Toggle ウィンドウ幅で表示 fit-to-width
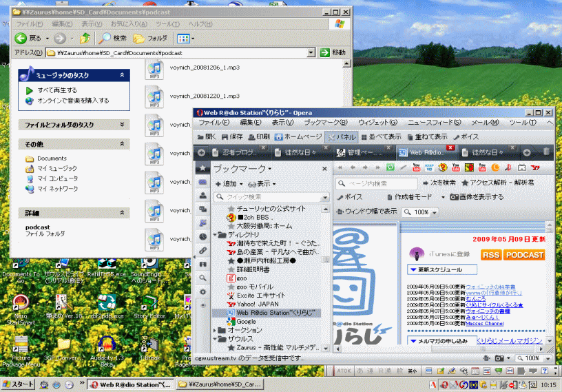 (367, 212)
